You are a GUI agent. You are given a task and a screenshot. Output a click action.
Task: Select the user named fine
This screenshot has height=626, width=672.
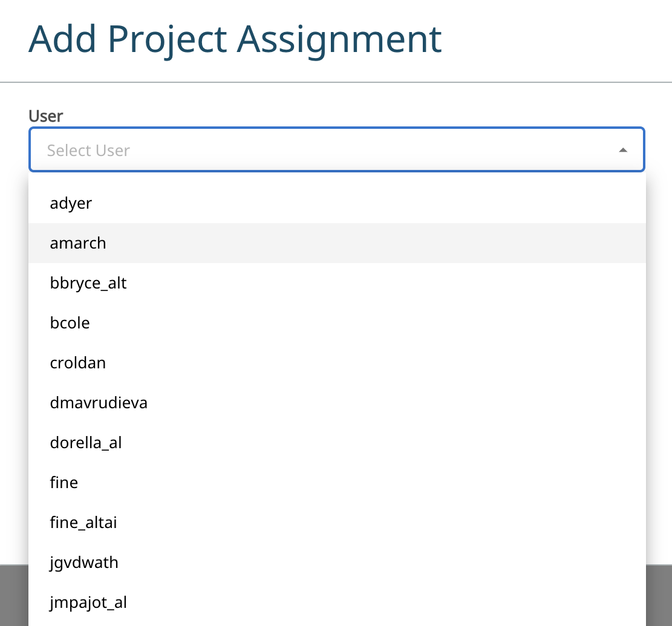point(64,483)
